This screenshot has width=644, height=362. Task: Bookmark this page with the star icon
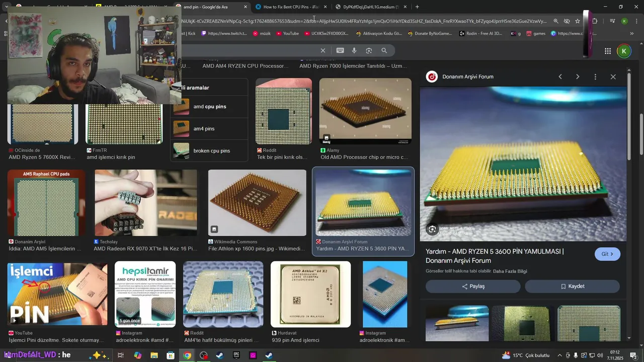click(x=578, y=21)
